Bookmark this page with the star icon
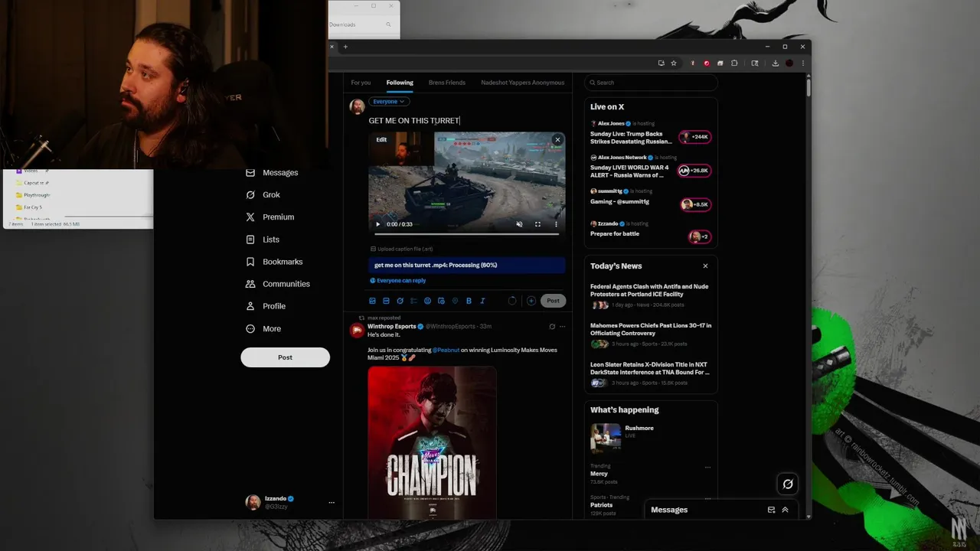Image resolution: width=980 pixels, height=551 pixels. [674, 64]
